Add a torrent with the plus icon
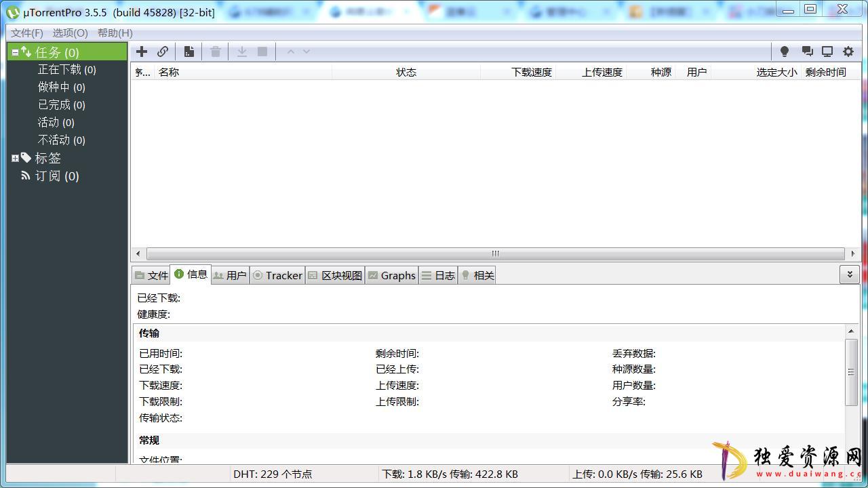Viewport: 868px width, 488px height. pyautogui.click(x=142, y=52)
